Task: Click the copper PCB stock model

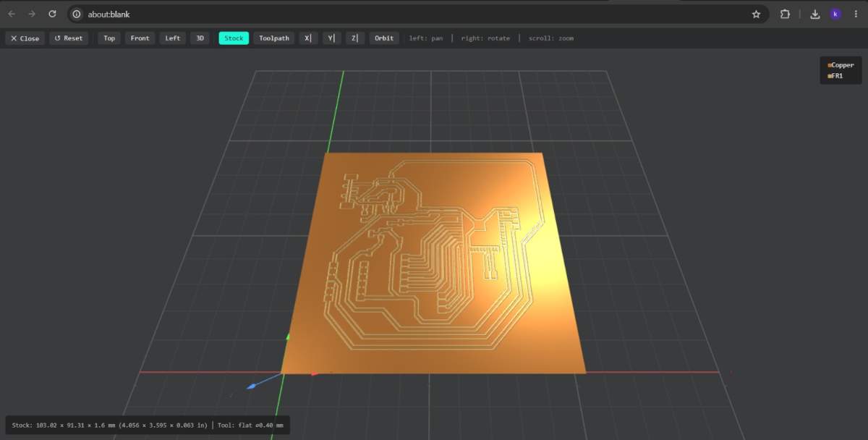Action: [x=433, y=263]
